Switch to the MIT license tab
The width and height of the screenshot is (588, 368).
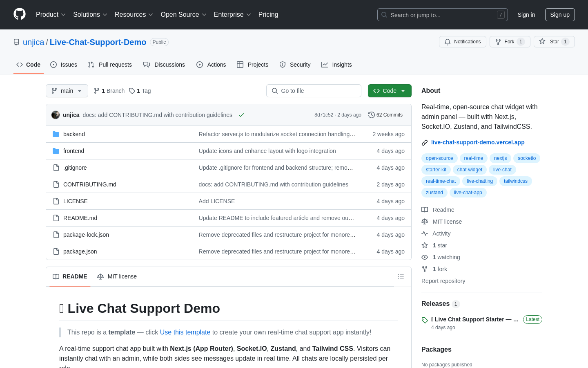coord(117,276)
